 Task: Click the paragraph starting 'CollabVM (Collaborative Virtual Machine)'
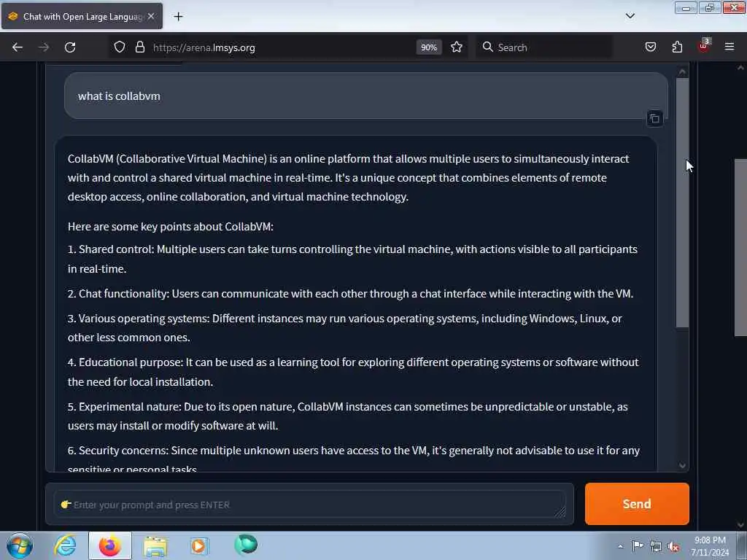[x=348, y=178]
